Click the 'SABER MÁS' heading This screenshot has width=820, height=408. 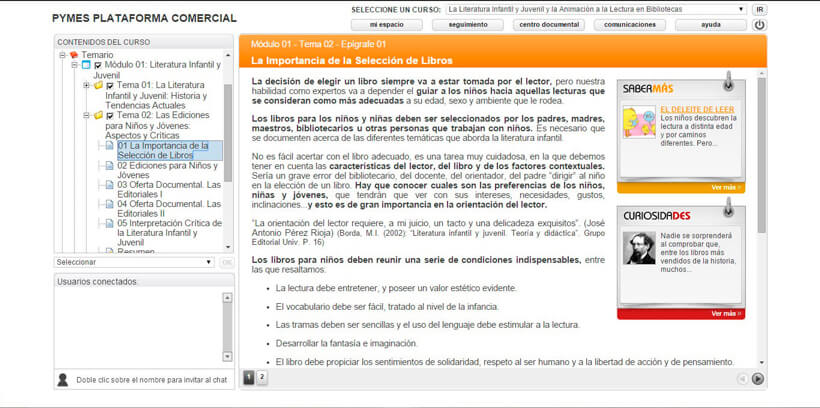648,89
